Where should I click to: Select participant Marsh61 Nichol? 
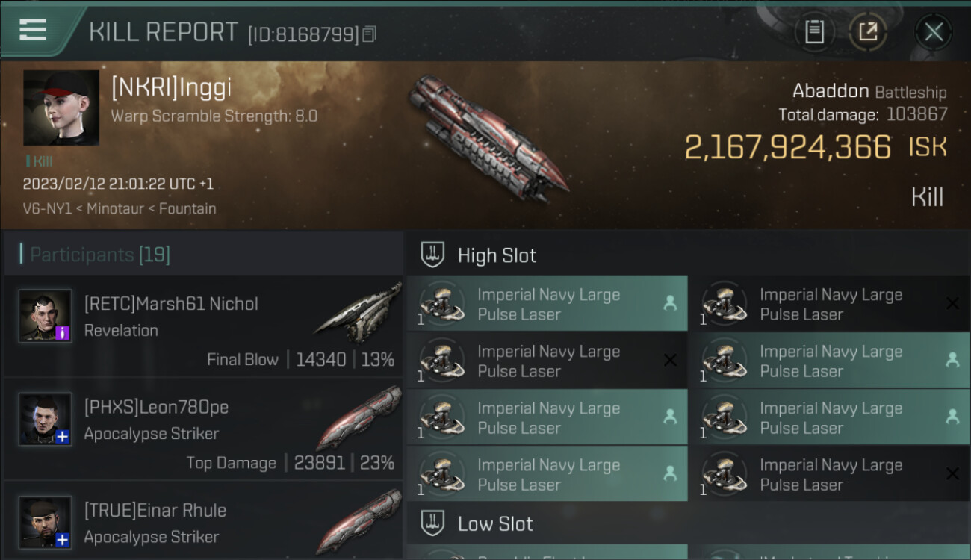click(171, 304)
